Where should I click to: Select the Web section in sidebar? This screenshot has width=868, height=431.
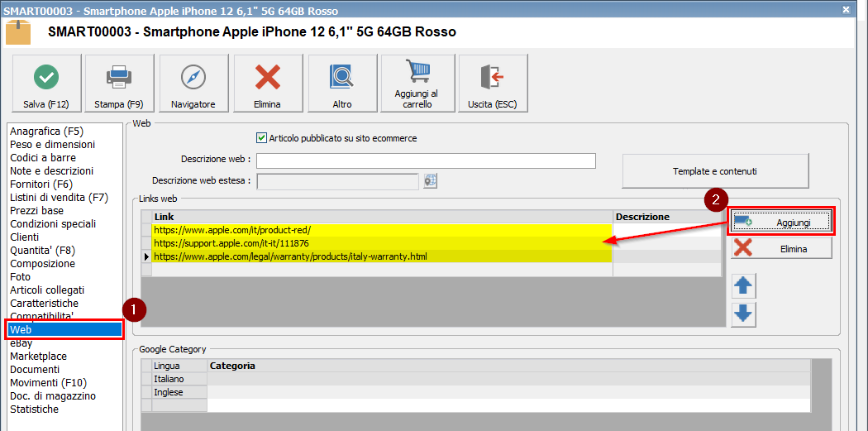(64, 329)
